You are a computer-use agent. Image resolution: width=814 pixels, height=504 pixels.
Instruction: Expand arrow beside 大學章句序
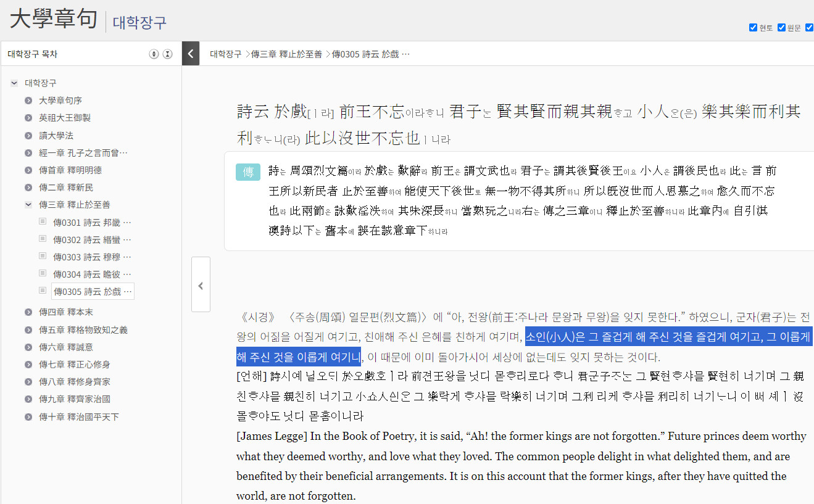(28, 101)
